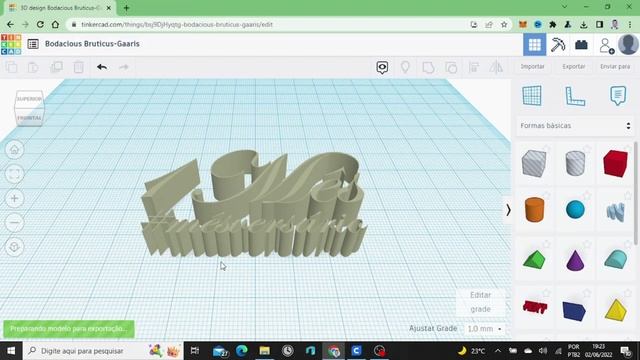
Task: Open Chrome extensions puzzle icon
Action: [553, 24]
